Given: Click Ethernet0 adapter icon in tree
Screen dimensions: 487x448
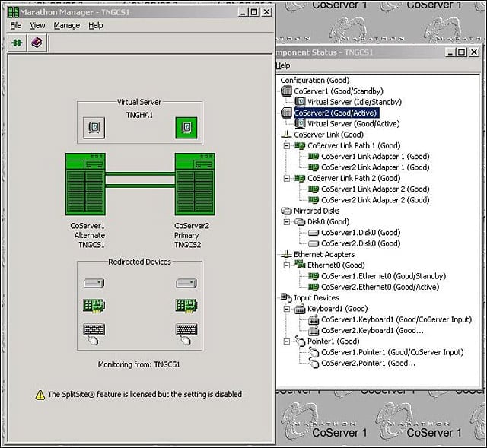Looking at the screenshot, I should click(x=300, y=265).
